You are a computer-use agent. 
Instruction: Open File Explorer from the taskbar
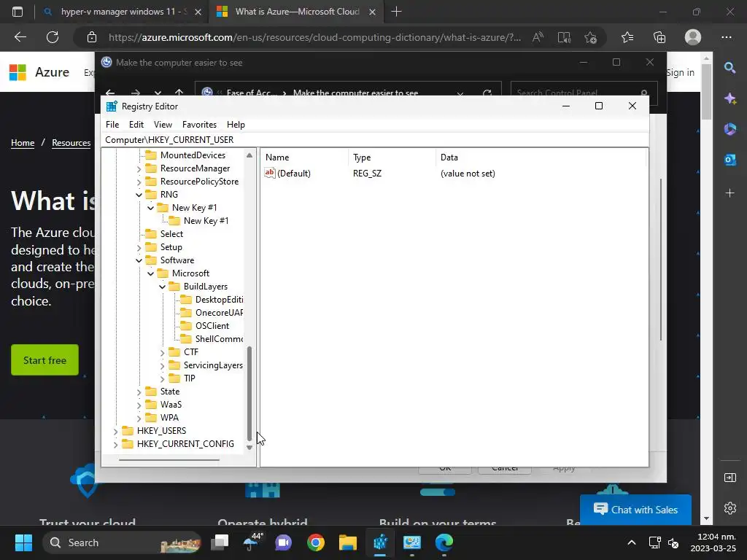pos(348,542)
